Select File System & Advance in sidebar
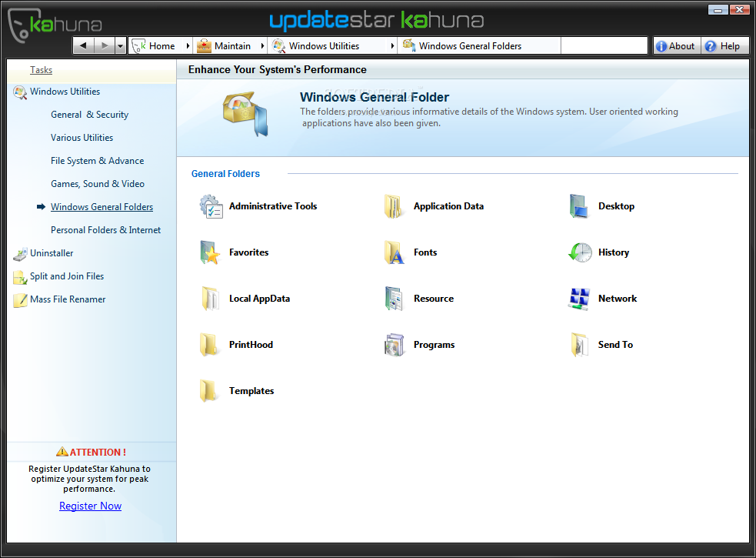This screenshot has height=558, width=756. click(x=98, y=161)
